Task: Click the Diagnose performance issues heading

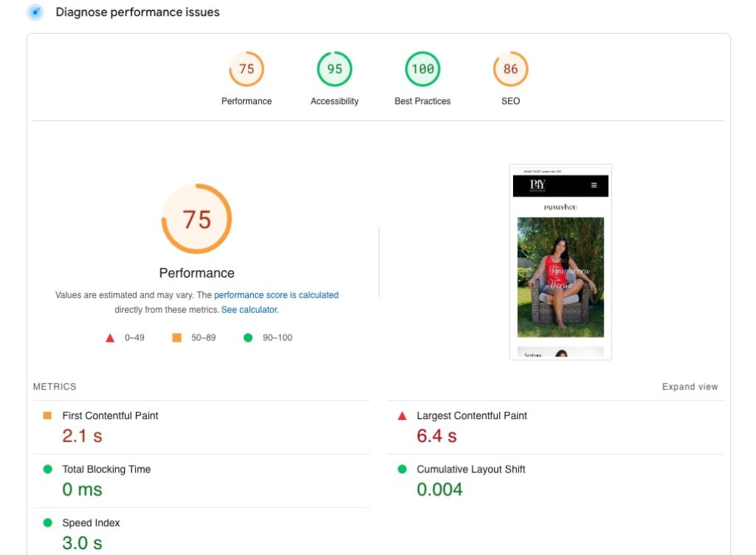Action: tap(137, 13)
